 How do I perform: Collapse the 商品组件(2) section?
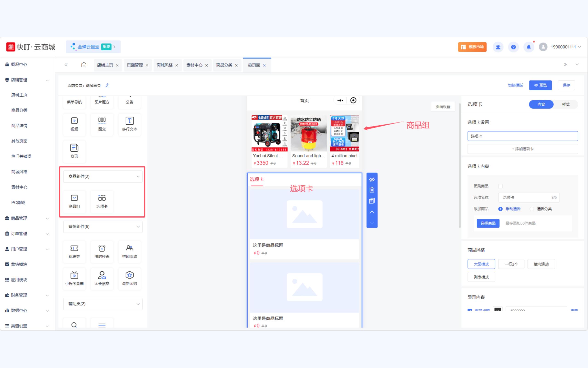pos(103,176)
